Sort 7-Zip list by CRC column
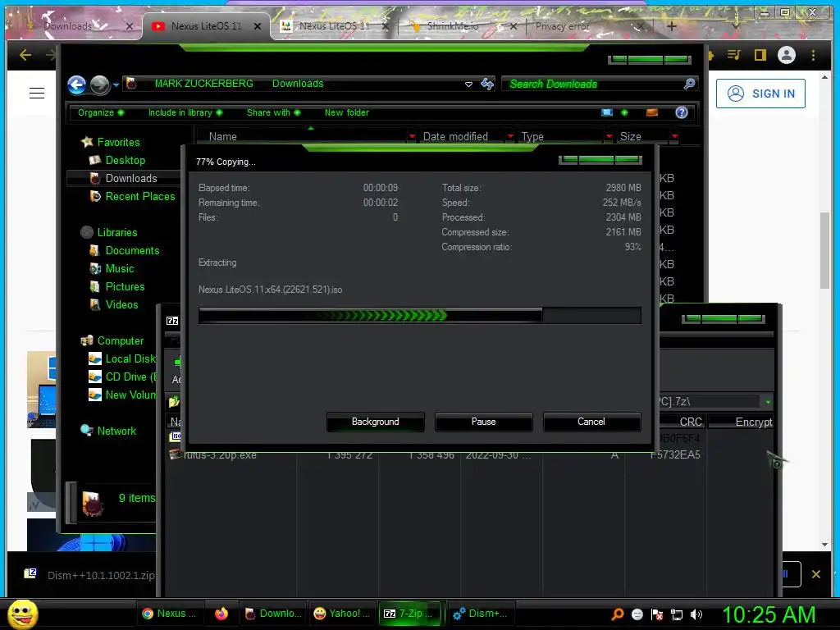 click(x=691, y=422)
